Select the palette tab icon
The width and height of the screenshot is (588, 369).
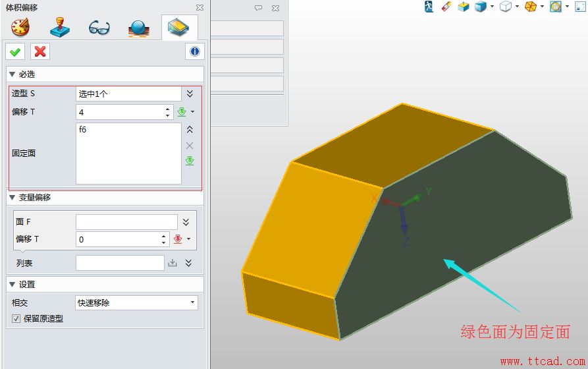[20, 28]
